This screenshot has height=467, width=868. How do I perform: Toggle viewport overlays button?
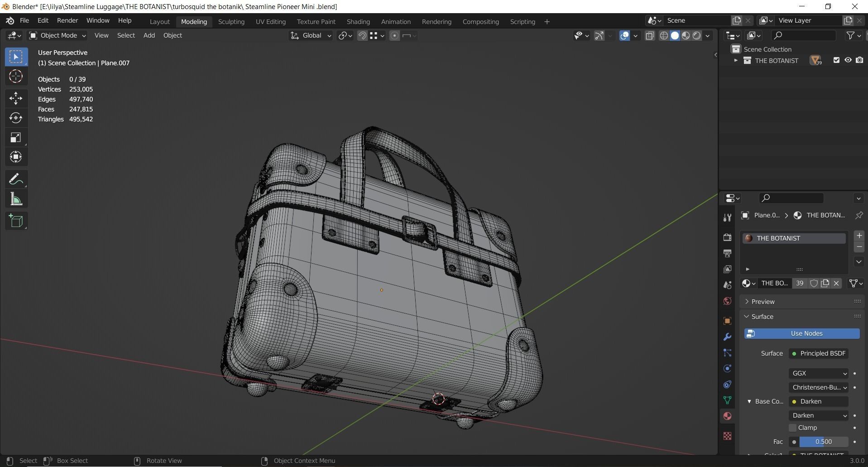pyautogui.click(x=624, y=36)
